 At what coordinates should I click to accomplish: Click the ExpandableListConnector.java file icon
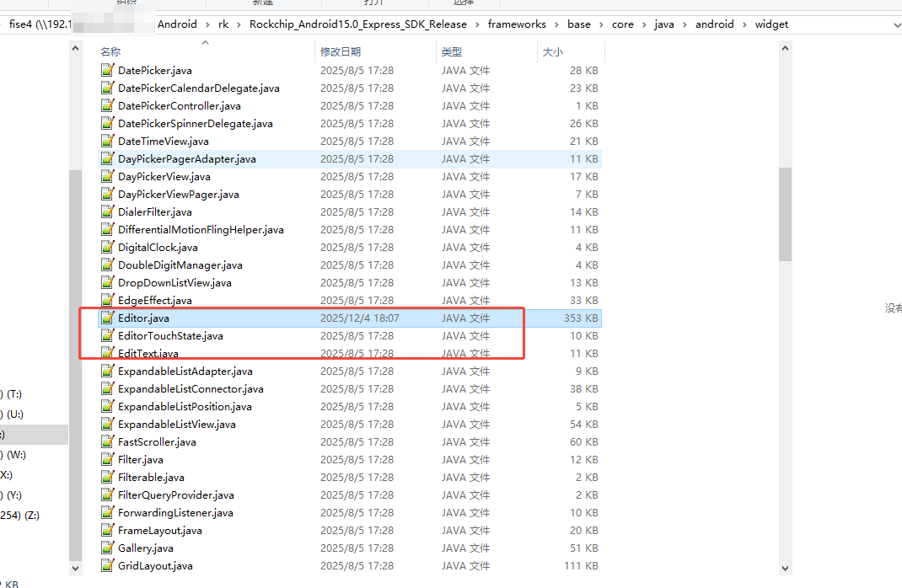point(107,388)
